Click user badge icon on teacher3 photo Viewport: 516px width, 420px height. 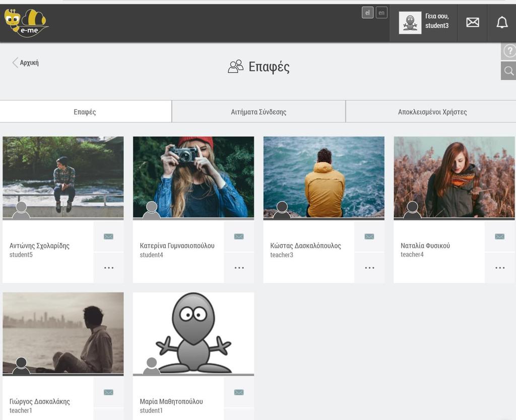point(282,211)
